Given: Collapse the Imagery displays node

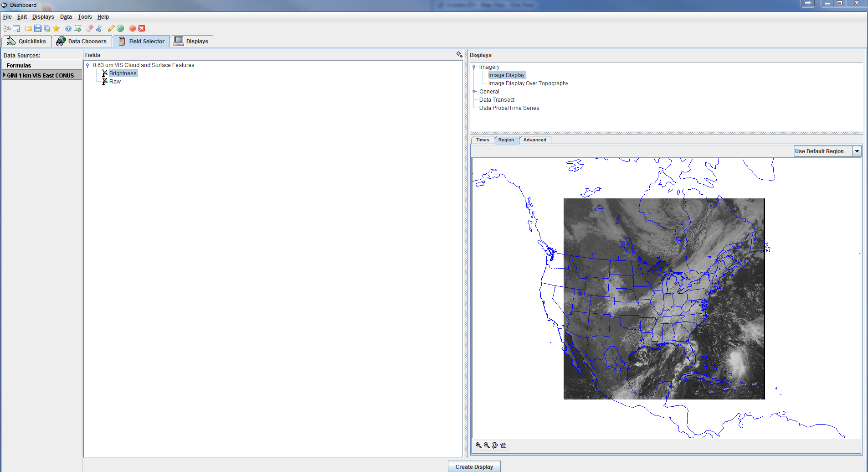Looking at the screenshot, I should click(474, 67).
